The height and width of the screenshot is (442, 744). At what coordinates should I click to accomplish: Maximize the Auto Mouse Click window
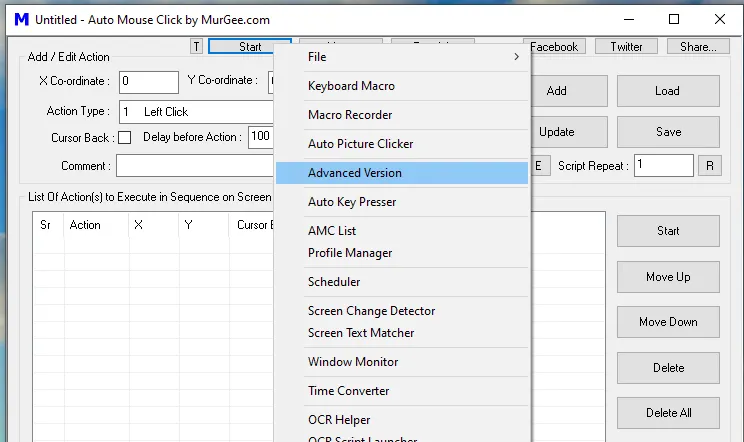click(674, 19)
